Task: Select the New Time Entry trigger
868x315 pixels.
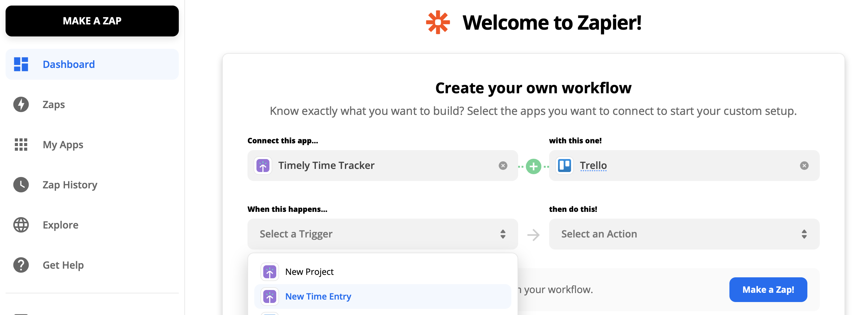Action: point(318,296)
